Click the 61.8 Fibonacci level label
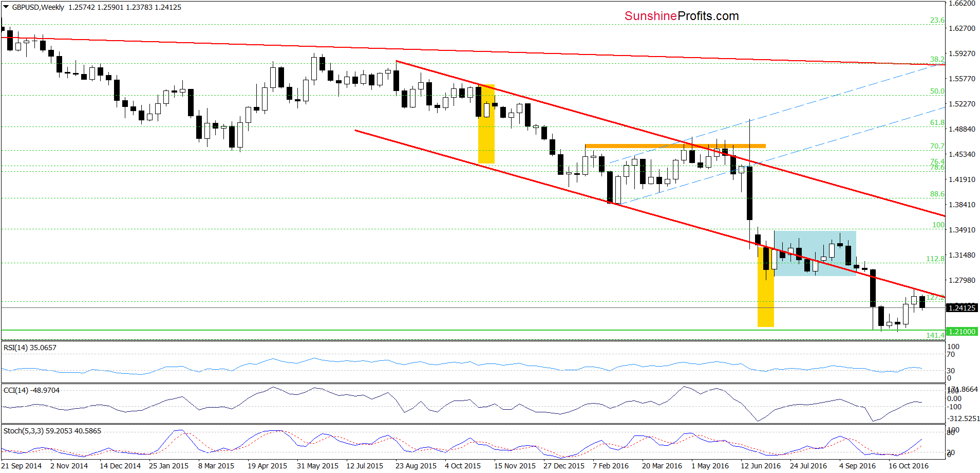The height and width of the screenshot is (473, 980). point(937,122)
